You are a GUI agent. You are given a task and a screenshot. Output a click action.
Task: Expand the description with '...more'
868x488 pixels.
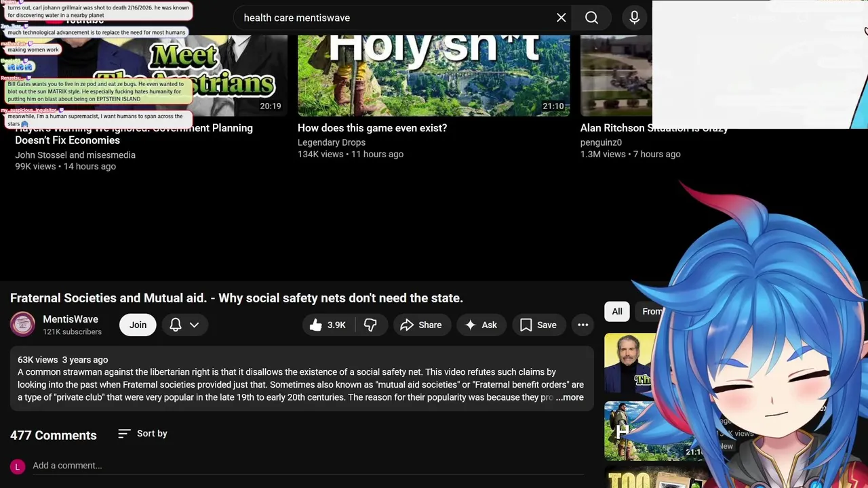pyautogui.click(x=571, y=398)
